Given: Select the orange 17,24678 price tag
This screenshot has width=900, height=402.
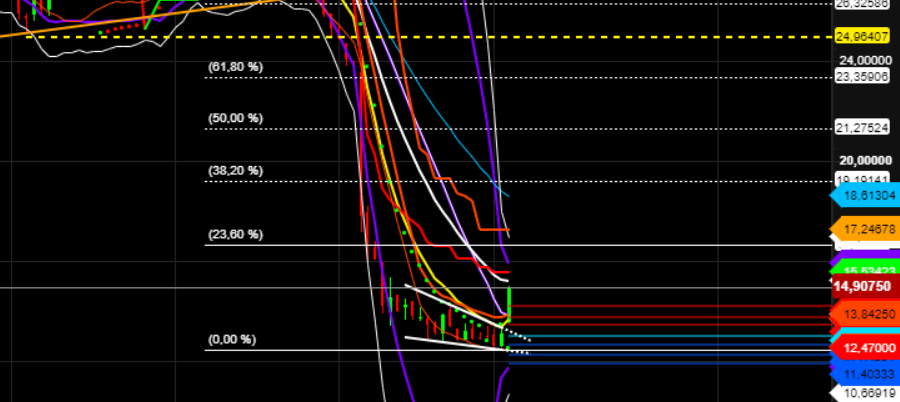Looking at the screenshot, I should [866, 228].
